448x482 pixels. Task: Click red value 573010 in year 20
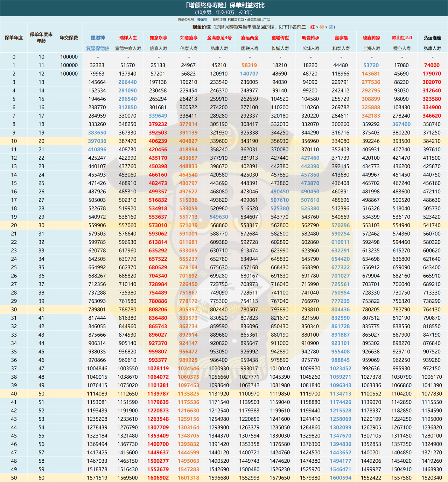point(158,225)
